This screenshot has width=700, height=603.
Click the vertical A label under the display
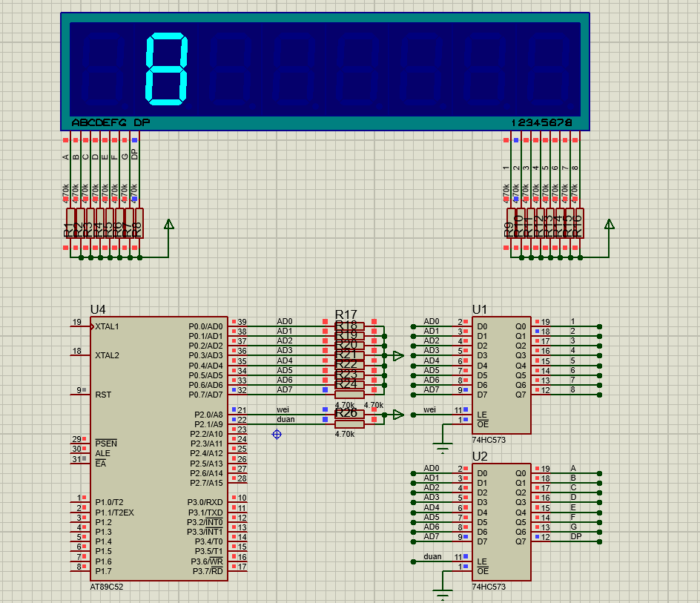click(66, 156)
